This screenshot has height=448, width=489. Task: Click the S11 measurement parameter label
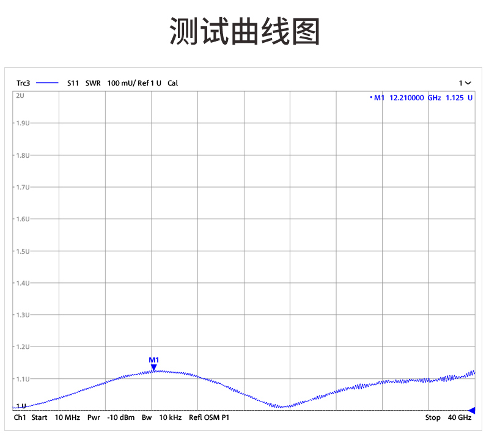tap(73, 83)
